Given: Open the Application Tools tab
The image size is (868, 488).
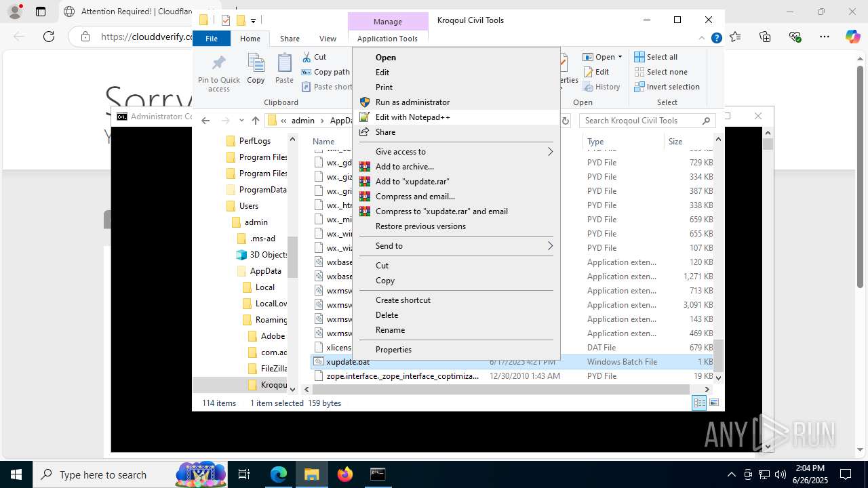Looking at the screenshot, I should click(x=387, y=39).
